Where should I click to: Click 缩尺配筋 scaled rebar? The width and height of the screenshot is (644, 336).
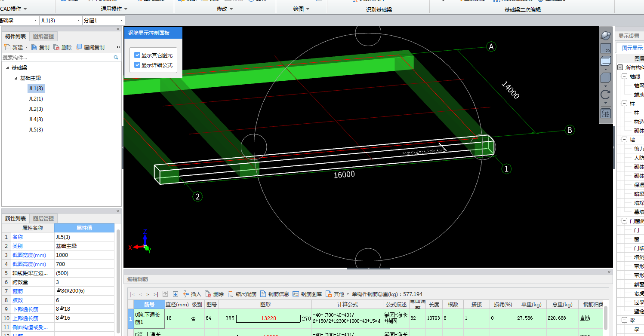(x=242, y=294)
